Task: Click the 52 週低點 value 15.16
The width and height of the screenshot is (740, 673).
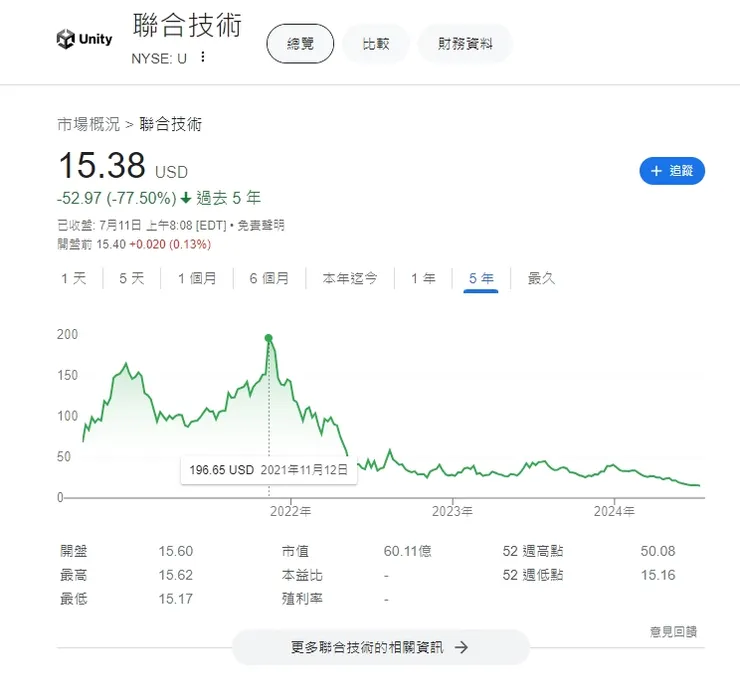Action: (658, 575)
